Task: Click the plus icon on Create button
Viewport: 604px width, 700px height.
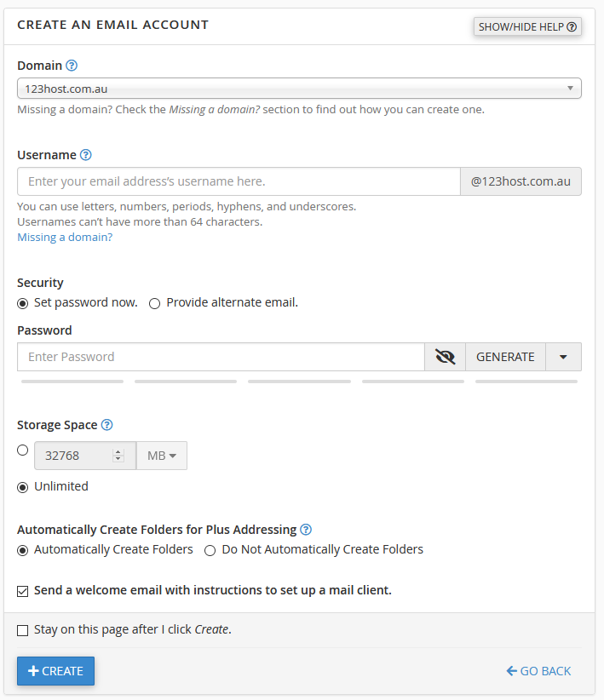Action: click(33, 670)
